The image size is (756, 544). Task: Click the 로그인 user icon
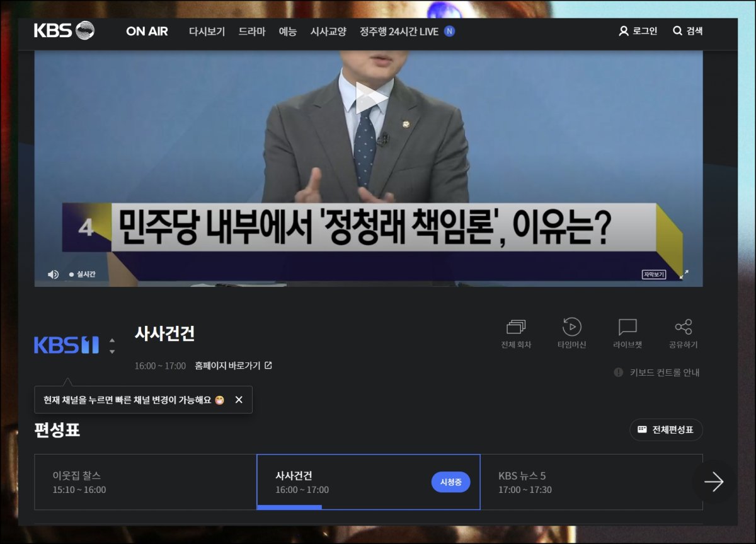pyautogui.click(x=624, y=31)
